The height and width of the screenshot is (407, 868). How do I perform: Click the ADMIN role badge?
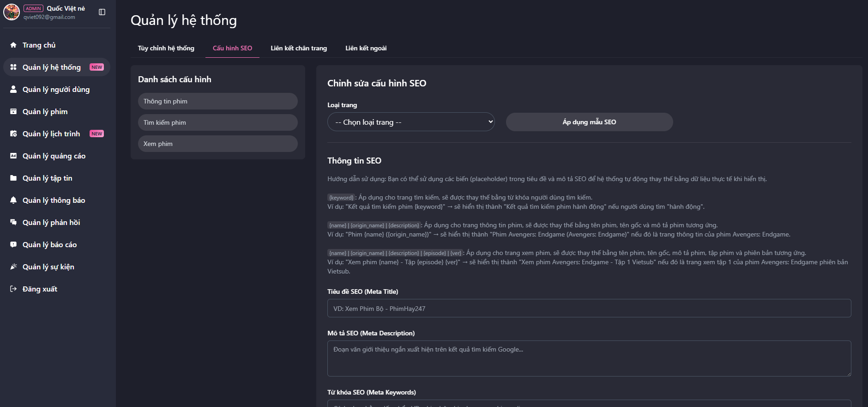(33, 8)
